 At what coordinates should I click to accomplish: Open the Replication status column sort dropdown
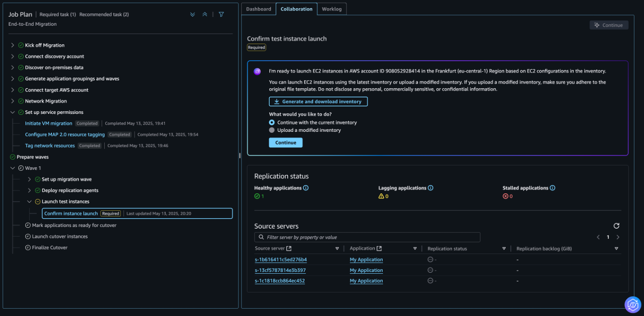(x=504, y=248)
